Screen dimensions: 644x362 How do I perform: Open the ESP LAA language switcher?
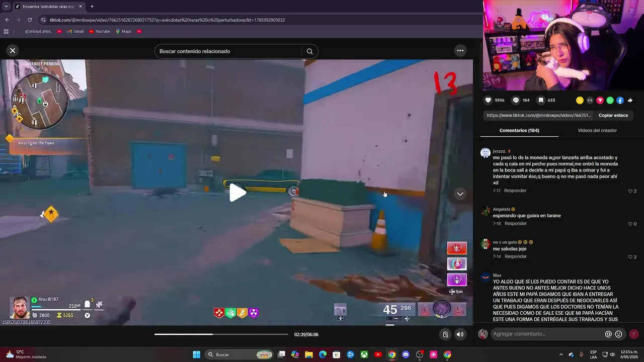coord(594,354)
